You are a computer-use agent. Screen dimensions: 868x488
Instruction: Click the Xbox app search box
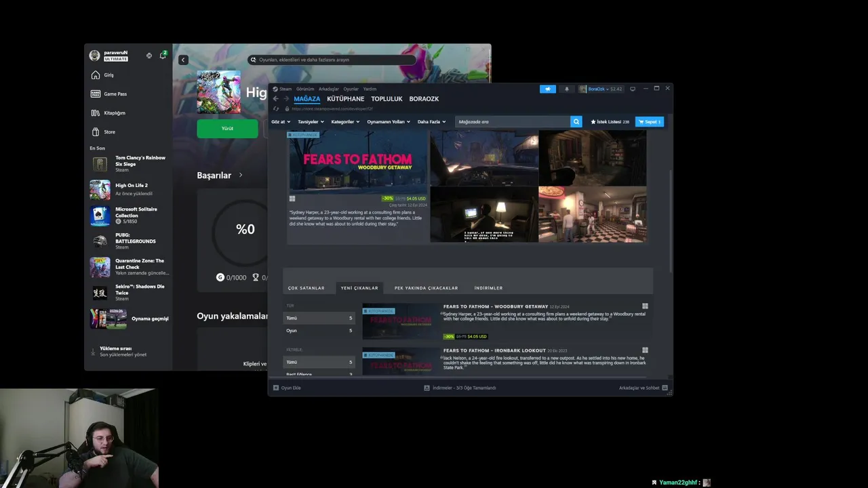(332, 60)
